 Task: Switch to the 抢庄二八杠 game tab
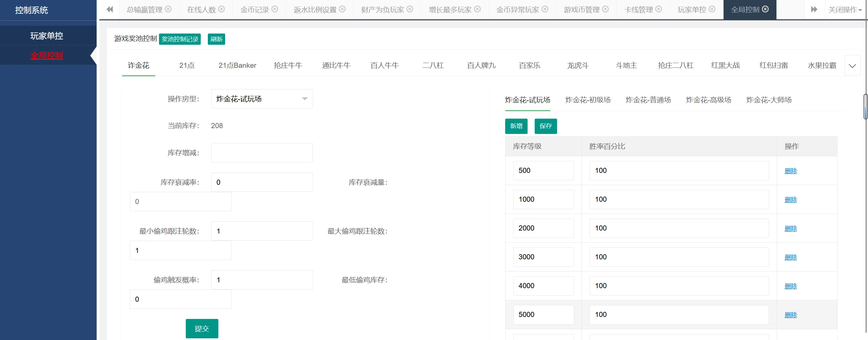[676, 65]
